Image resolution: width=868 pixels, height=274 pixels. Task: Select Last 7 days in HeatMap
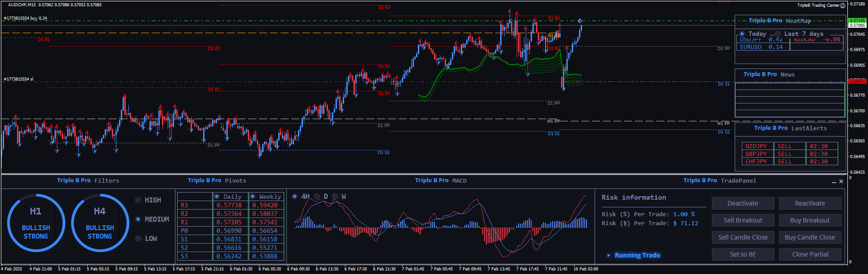[x=778, y=34]
